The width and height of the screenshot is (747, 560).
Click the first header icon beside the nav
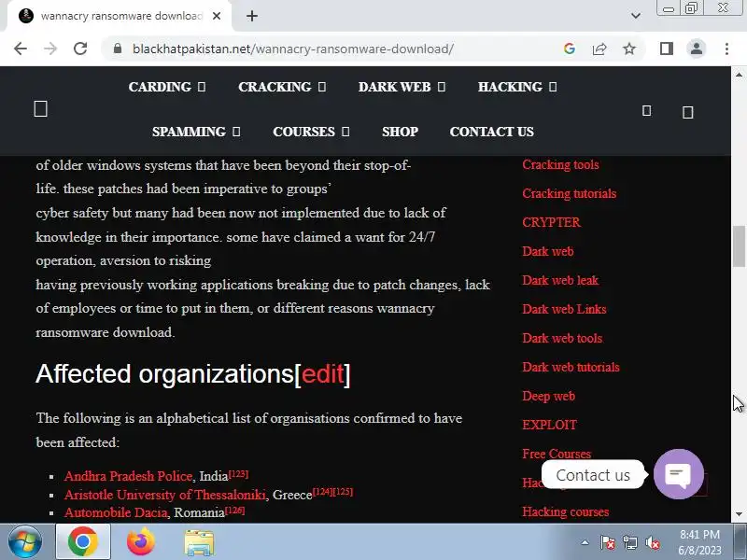(x=646, y=111)
